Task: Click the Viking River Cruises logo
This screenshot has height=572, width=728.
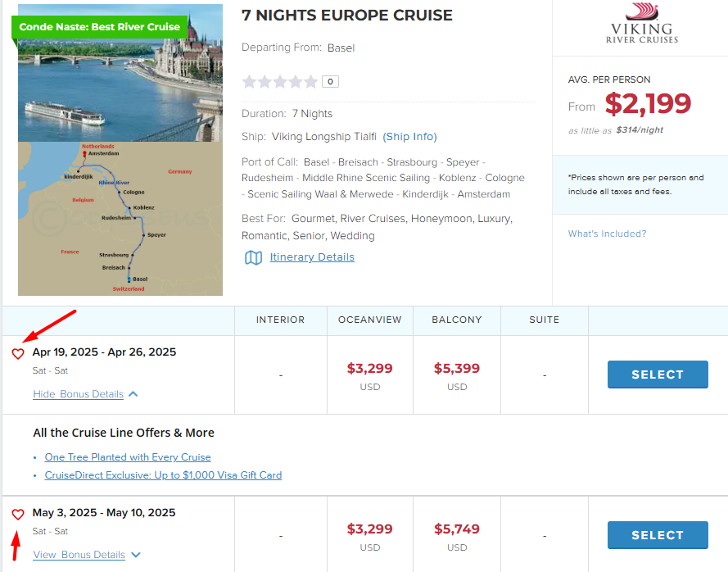Action: point(641,23)
